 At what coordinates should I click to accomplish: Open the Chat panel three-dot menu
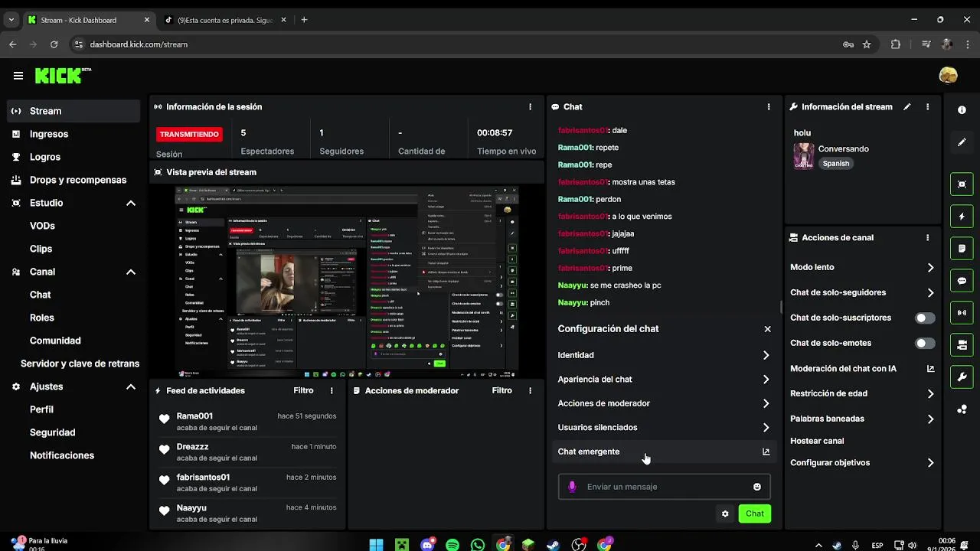pyautogui.click(x=769, y=107)
